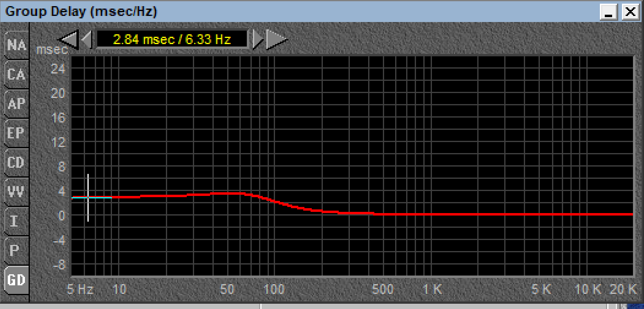This screenshot has height=309, width=644.
Task: Click the 5 Hz axis label
Action: coord(80,289)
